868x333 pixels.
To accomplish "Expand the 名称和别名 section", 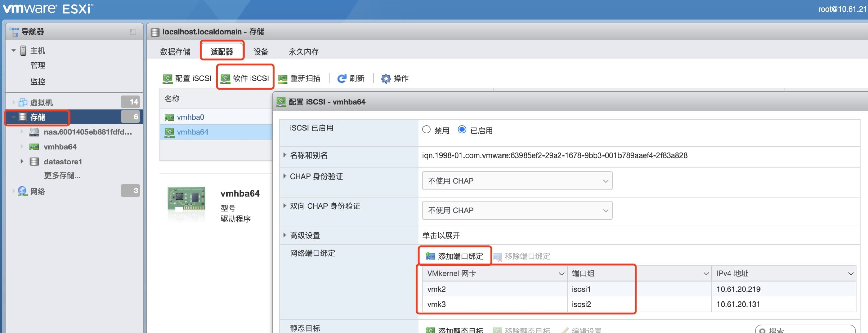I will (x=285, y=155).
